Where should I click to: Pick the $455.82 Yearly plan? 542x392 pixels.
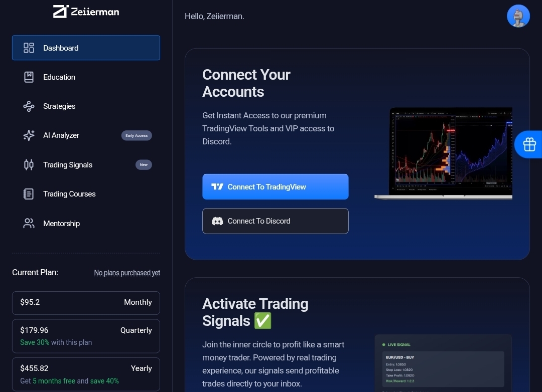pos(86,374)
